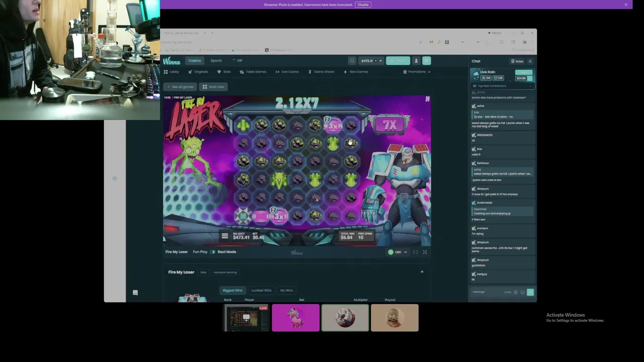This screenshot has height=362, width=644.
Task: Open the emoji picker in chat
Action: point(523,292)
